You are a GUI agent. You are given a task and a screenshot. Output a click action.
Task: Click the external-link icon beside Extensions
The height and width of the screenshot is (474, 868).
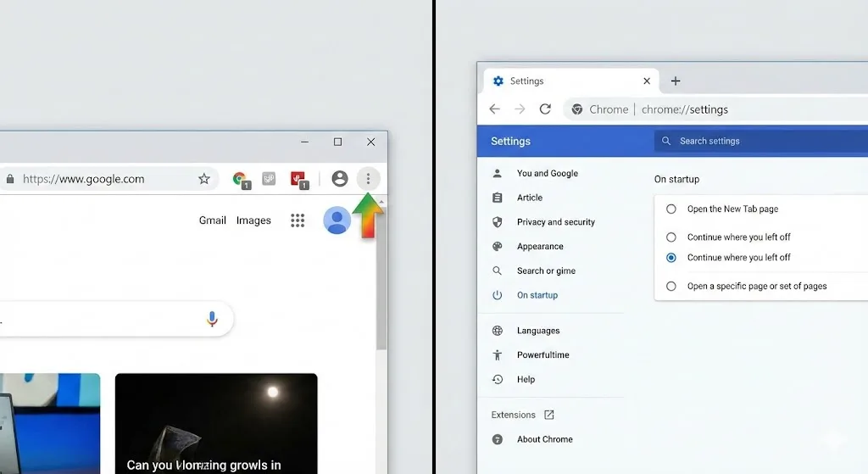point(549,415)
